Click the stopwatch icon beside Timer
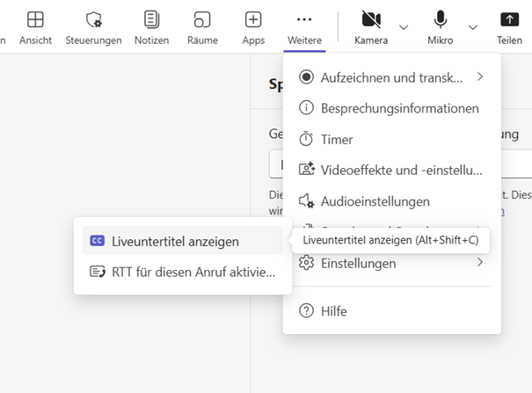Image resolution: width=532 pixels, height=393 pixels. point(306,139)
